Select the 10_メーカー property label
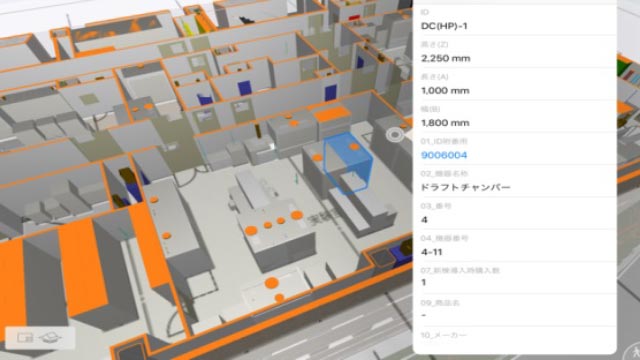The width and height of the screenshot is (640, 360). tap(443, 335)
